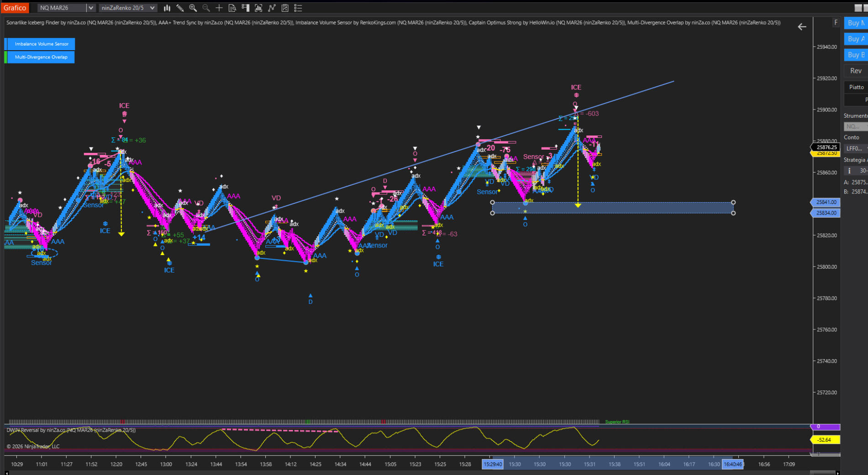868x475 pixels.
Task: Click the Grafico tab label
Action: [15, 8]
